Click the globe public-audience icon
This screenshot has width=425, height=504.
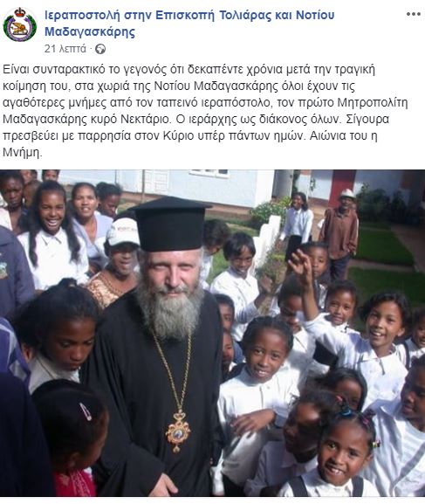(100, 49)
